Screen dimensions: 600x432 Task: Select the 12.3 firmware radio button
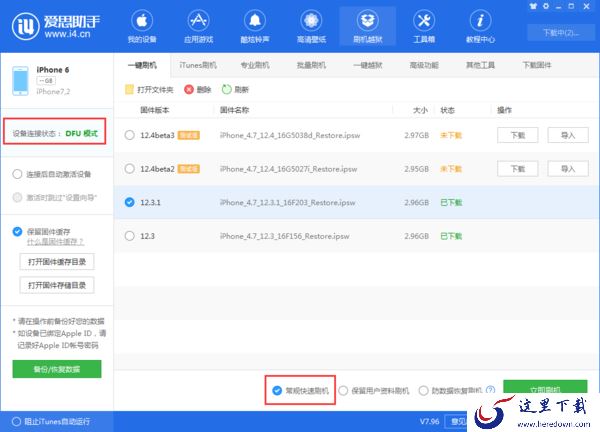coord(129,236)
